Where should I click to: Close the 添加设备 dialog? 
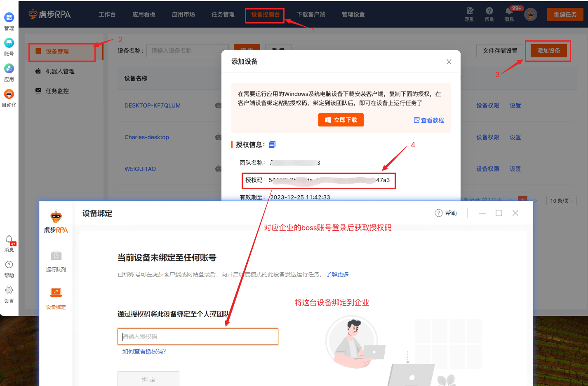449,62
